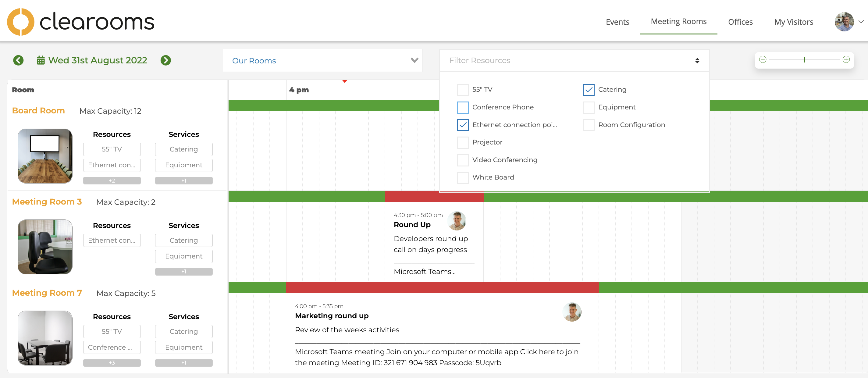Viewport: 868px width, 378px height.
Task: Open account menu chevron beside avatar
Action: pyautogui.click(x=861, y=22)
